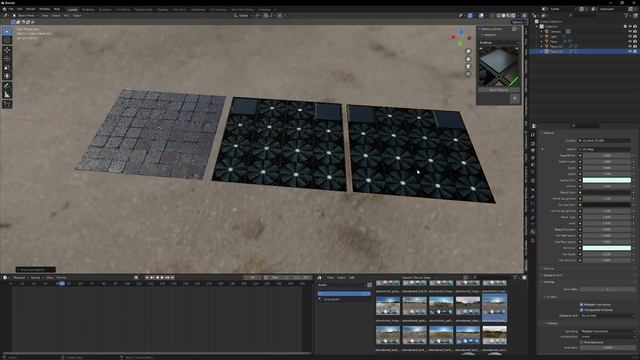The height and width of the screenshot is (360, 640).
Task: Expand the Camera item in outliner
Action: tap(542, 31)
